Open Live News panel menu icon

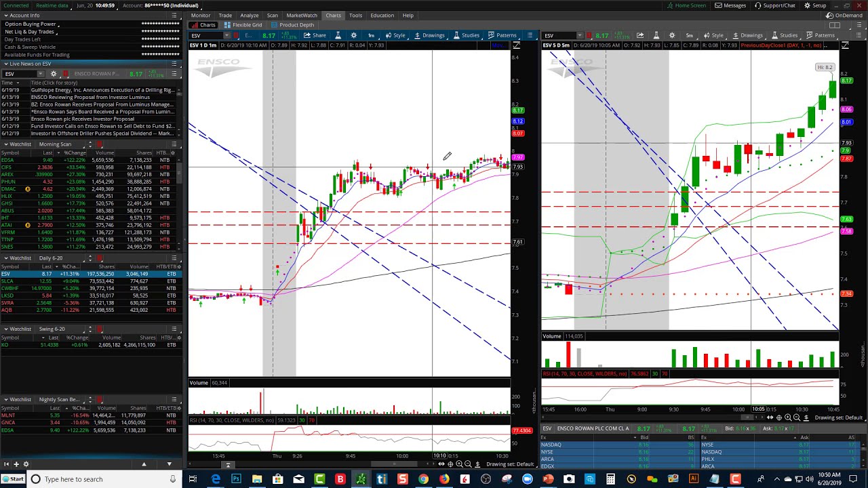(174, 64)
